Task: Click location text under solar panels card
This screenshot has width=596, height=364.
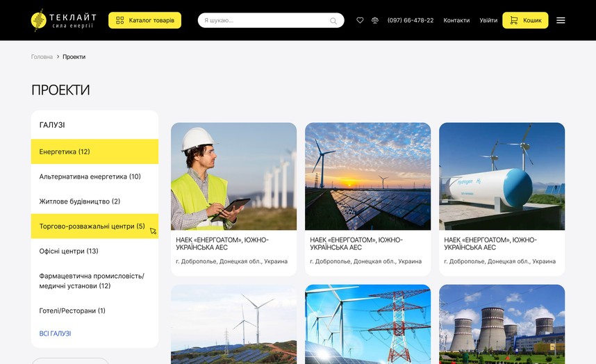Action: click(x=365, y=261)
